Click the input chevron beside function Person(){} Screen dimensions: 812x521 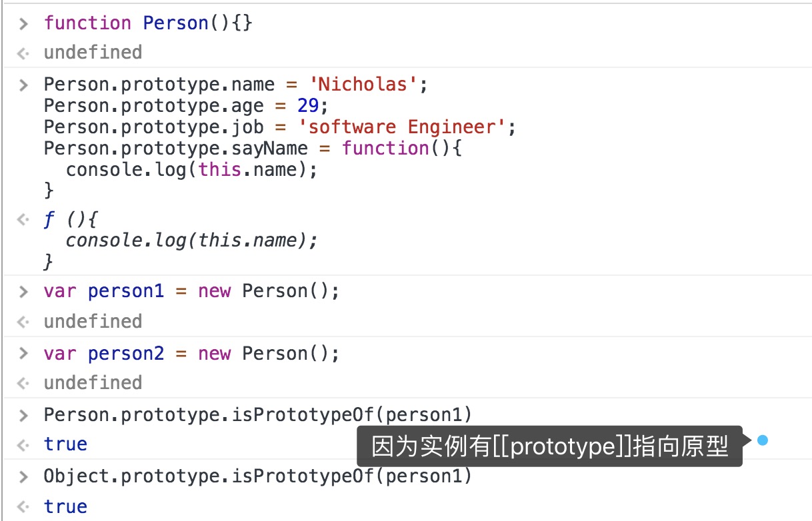click(24, 24)
